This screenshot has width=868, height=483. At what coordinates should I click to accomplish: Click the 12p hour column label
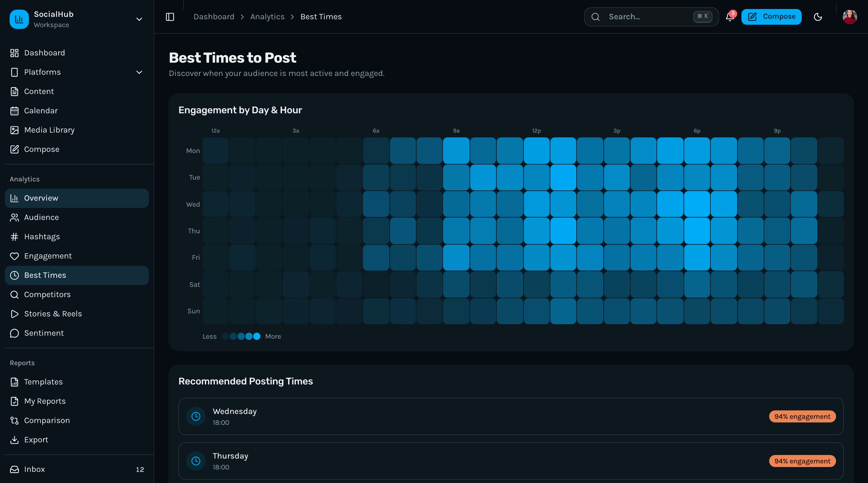coord(536,131)
